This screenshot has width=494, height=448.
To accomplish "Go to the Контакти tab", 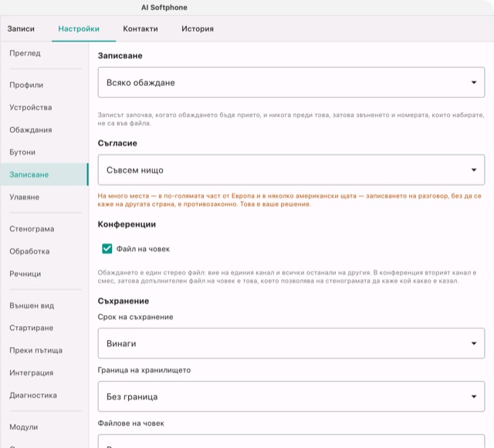I will 140,29.
